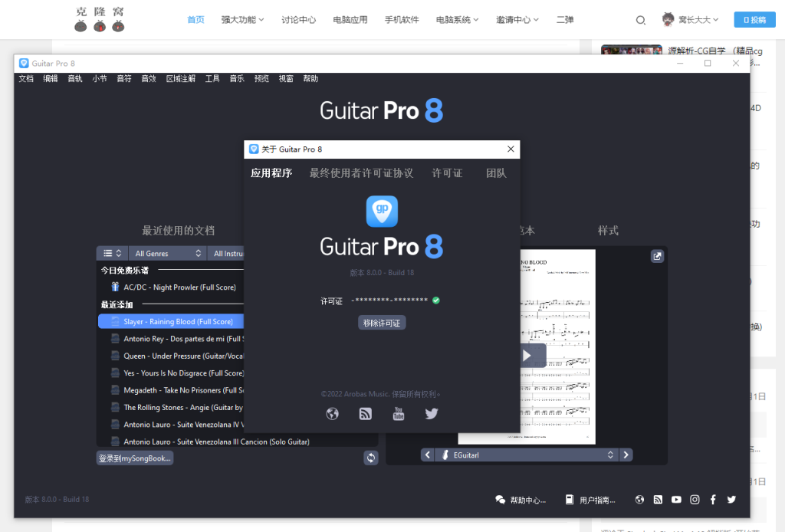Click bottom bar website globe icon
Screen dimensions: 785x532
(x=640, y=500)
